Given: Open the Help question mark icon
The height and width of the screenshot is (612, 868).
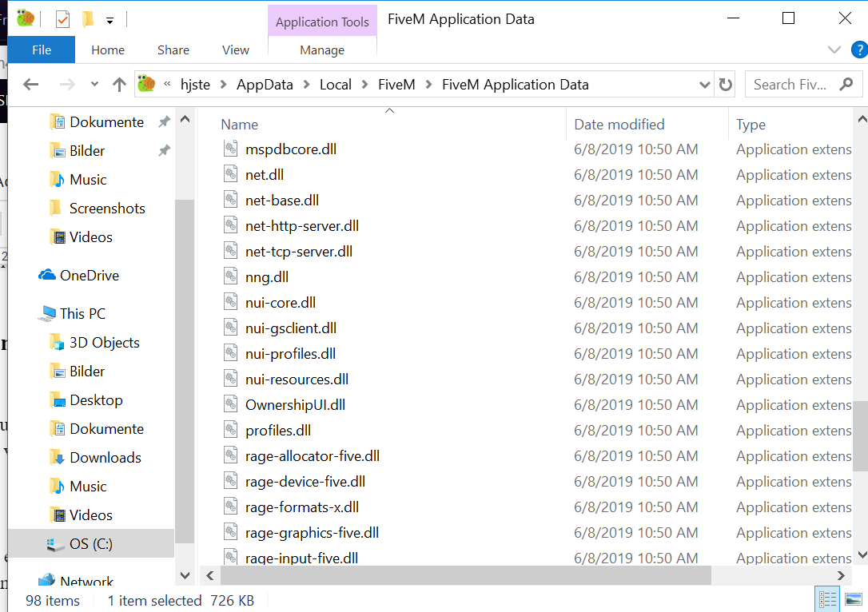Looking at the screenshot, I should pyautogui.click(x=859, y=50).
